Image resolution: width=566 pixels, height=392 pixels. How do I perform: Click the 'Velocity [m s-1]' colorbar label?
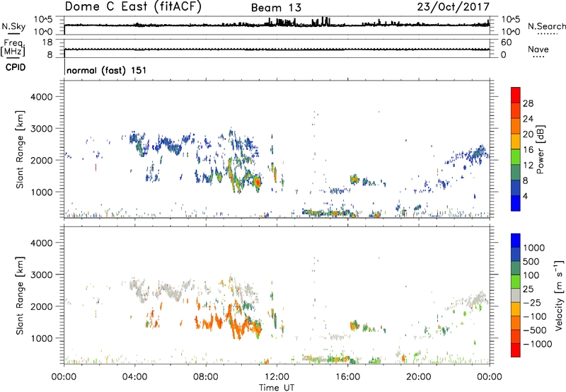click(x=559, y=295)
